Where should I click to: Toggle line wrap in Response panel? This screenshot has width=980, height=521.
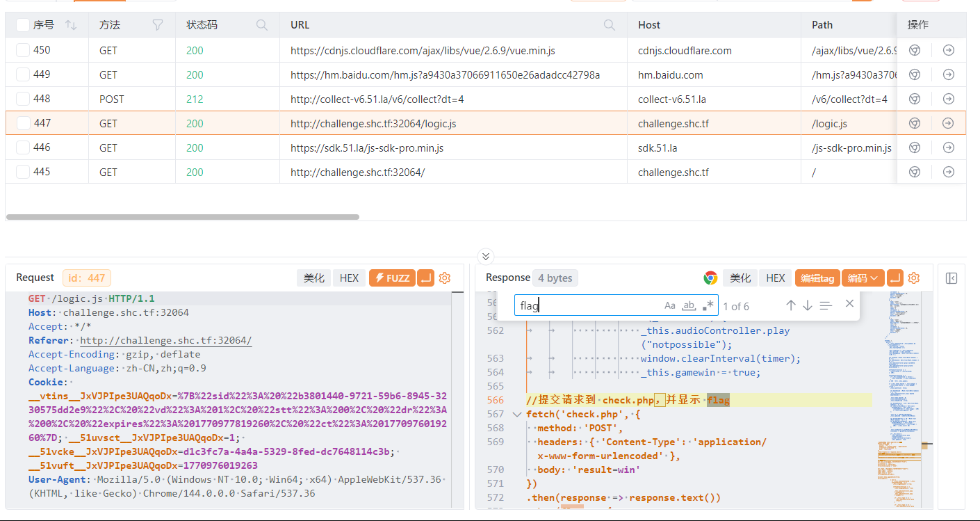coord(895,278)
